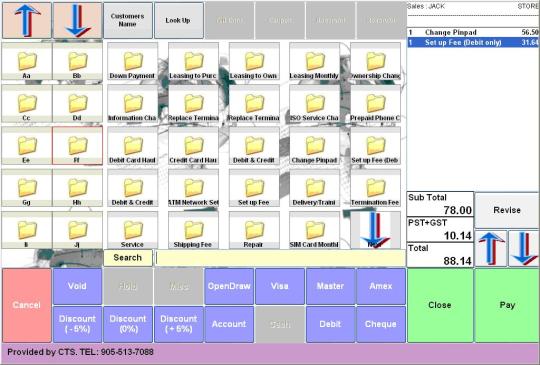
Task: Click the Total 88.14 field
Action: [x=440, y=255]
